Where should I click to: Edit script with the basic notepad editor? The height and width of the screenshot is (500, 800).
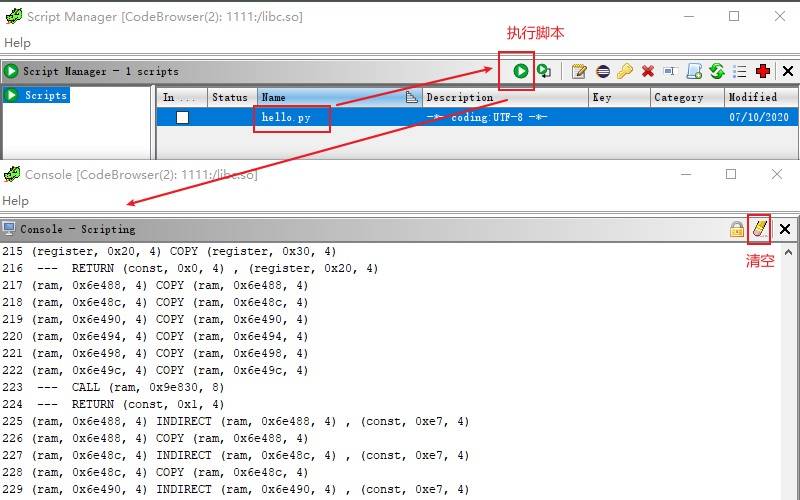point(579,71)
